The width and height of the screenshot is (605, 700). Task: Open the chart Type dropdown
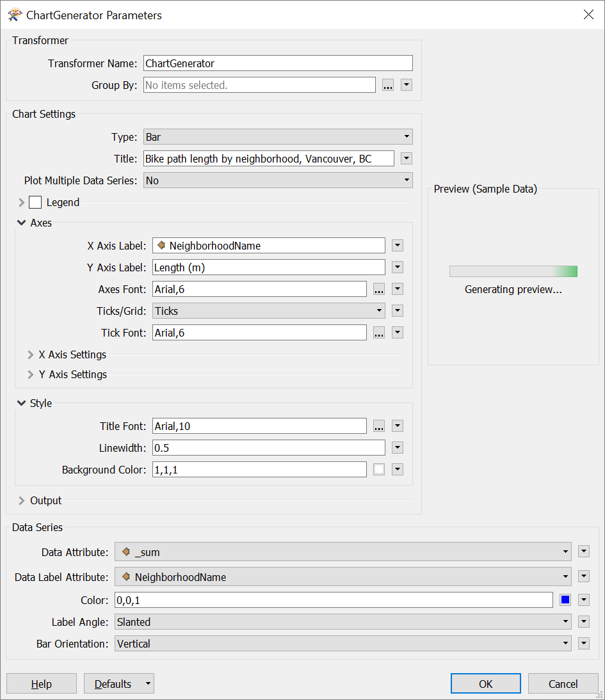point(278,137)
